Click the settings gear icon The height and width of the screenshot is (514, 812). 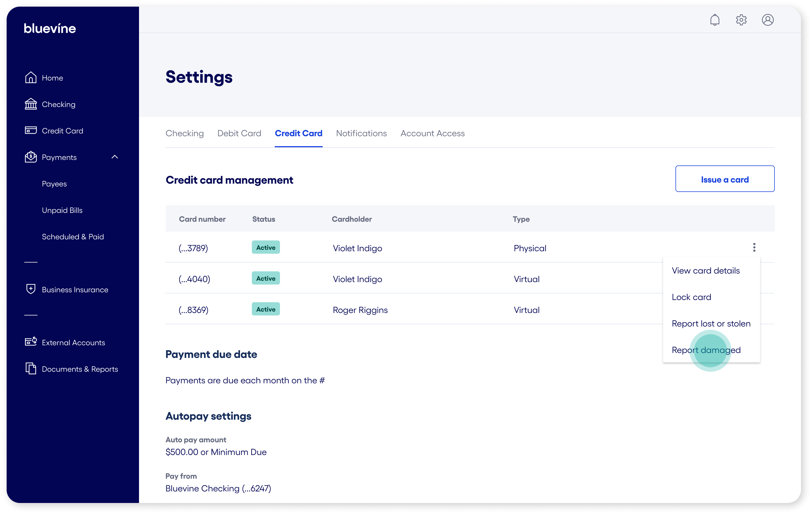click(741, 20)
